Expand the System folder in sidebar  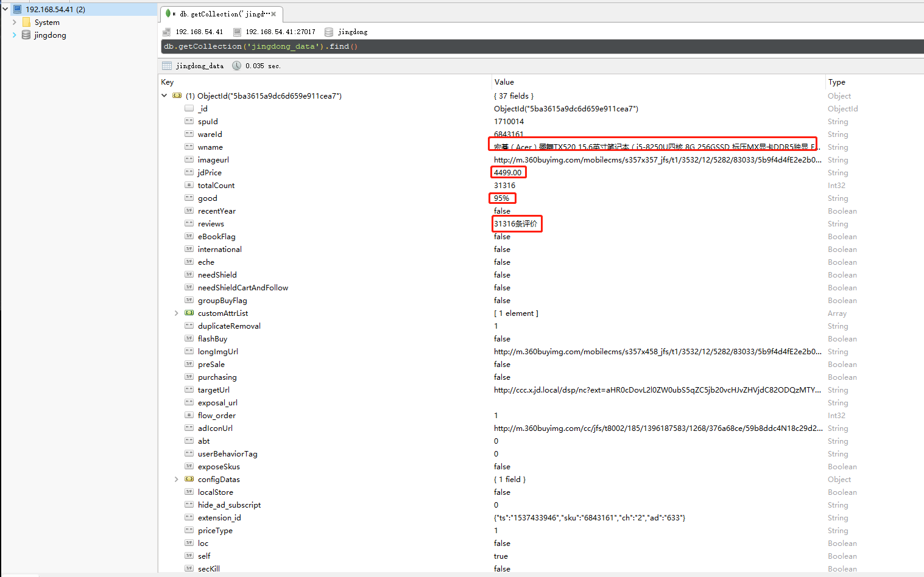tap(15, 22)
